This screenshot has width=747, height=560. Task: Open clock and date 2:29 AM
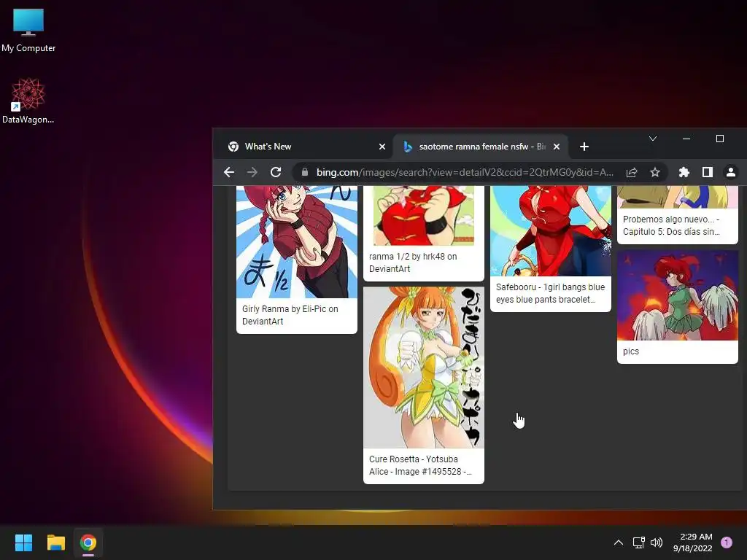tap(693, 542)
